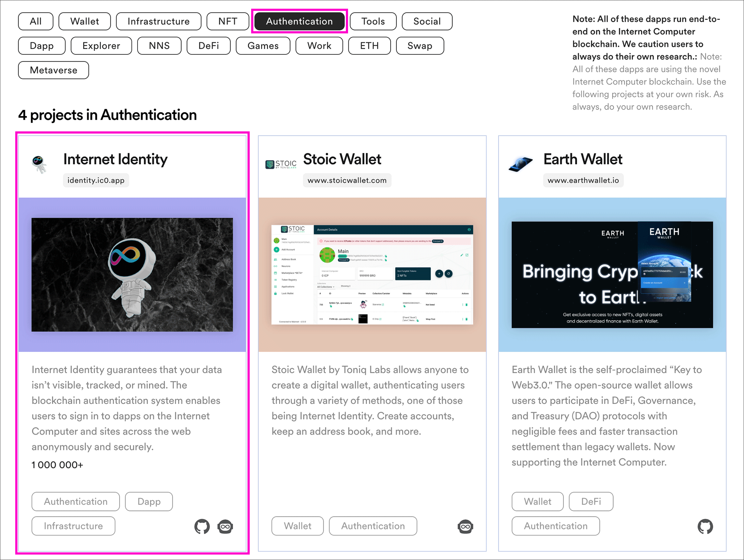Open Stoic Wallet screenshot thumbnail

[x=372, y=274]
